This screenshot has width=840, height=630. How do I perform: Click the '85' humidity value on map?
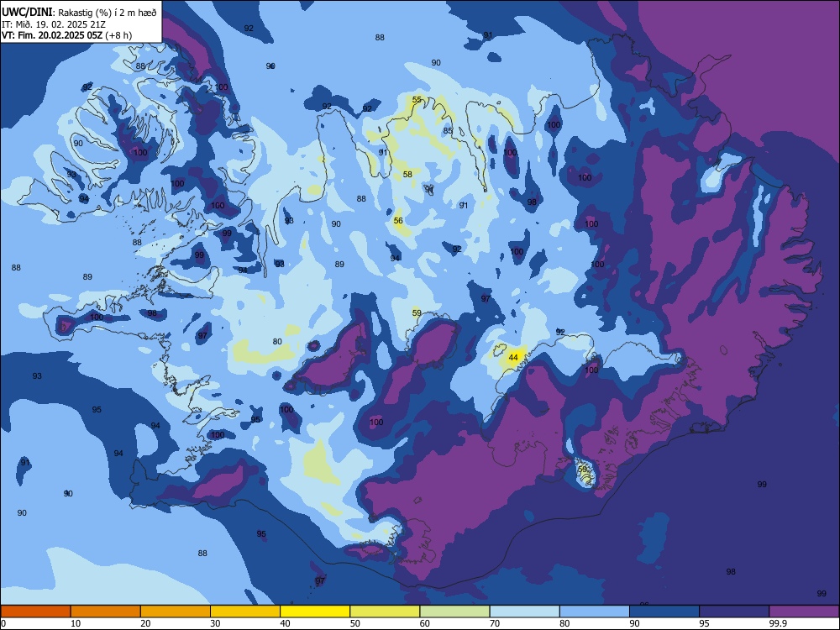448,131
